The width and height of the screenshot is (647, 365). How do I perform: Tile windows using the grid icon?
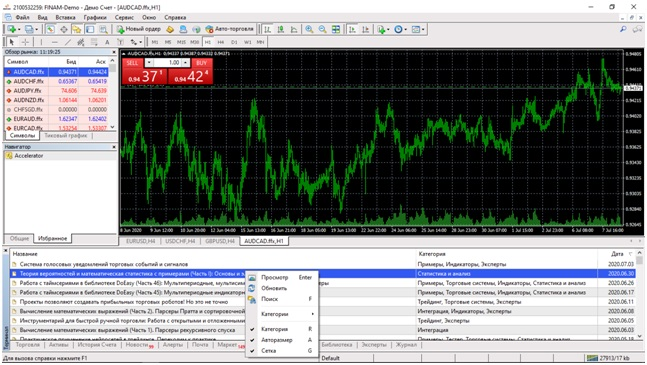336,29
